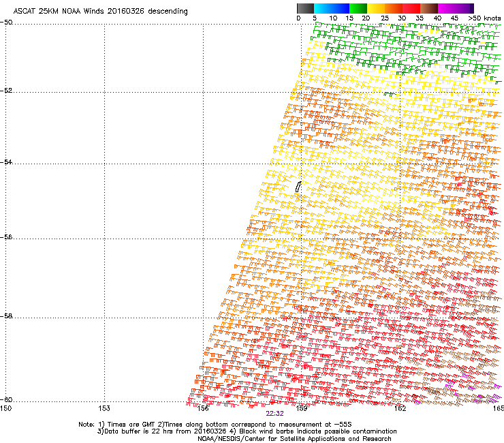Click the '159' longitude label
This screenshot has width=504, height=443.
click(x=302, y=408)
